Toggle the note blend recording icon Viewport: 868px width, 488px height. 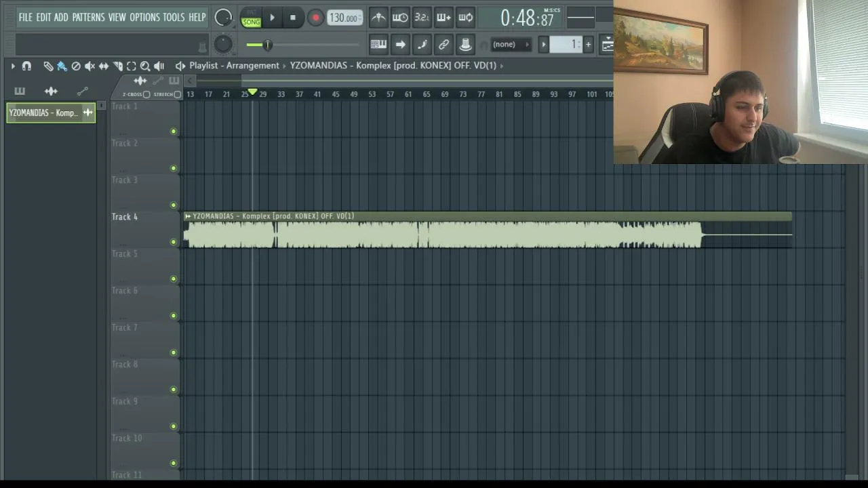[x=422, y=45]
